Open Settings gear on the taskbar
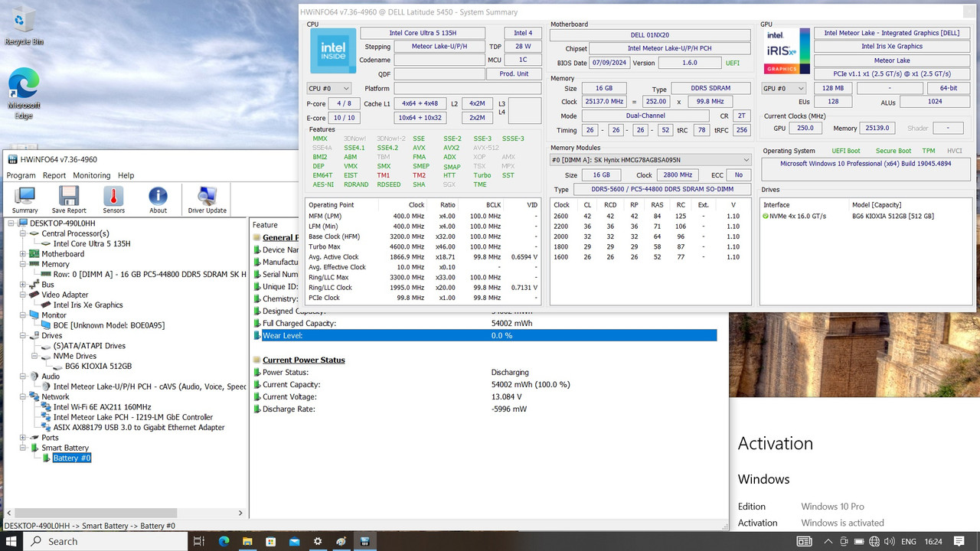 318,541
